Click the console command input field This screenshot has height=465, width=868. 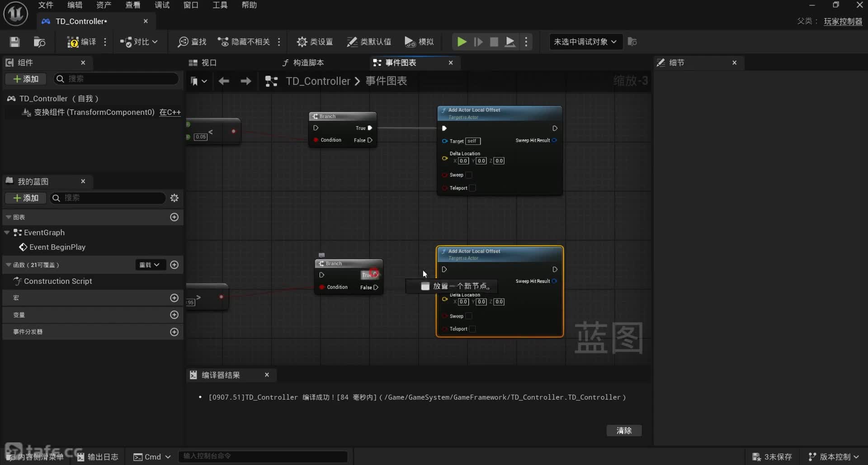(x=263, y=456)
